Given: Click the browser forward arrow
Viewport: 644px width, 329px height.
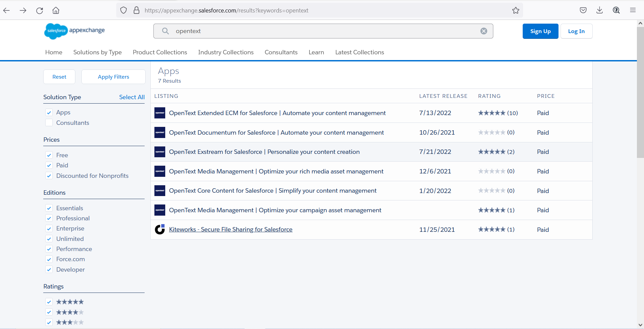Looking at the screenshot, I should tap(23, 10).
